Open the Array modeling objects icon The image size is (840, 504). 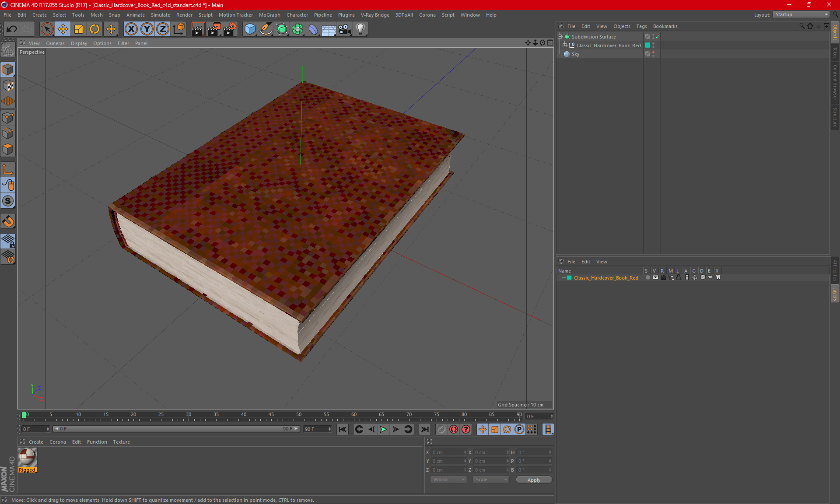pos(297,29)
